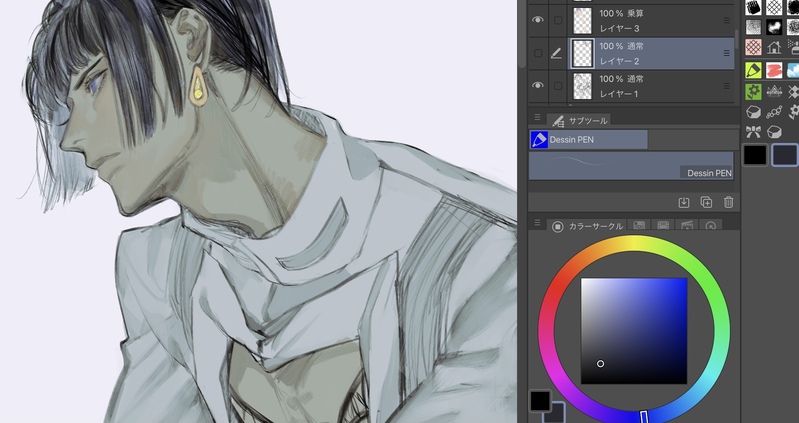Select the bead chain decoration icon
Screen dimensions: 799x423
(774, 112)
